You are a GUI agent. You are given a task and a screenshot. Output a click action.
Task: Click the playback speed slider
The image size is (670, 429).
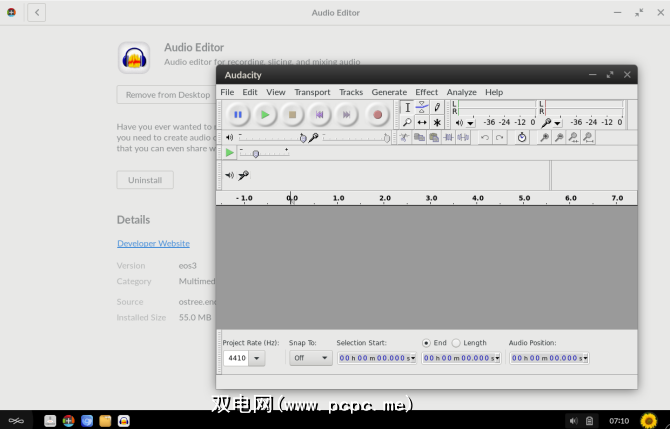256,153
